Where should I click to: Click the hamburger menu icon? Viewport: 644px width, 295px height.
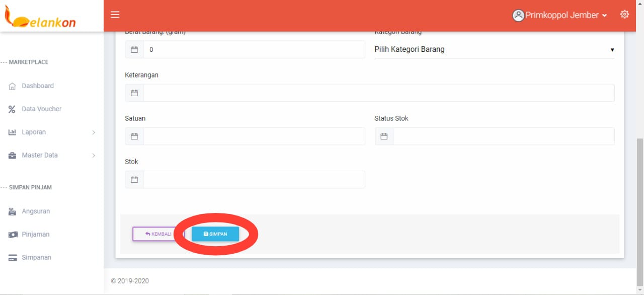[x=115, y=15]
